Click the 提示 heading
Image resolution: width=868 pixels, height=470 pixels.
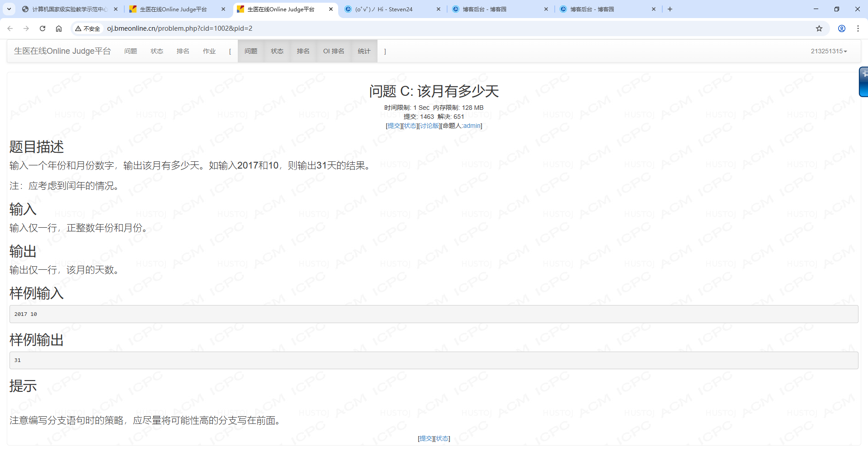pyautogui.click(x=23, y=386)
